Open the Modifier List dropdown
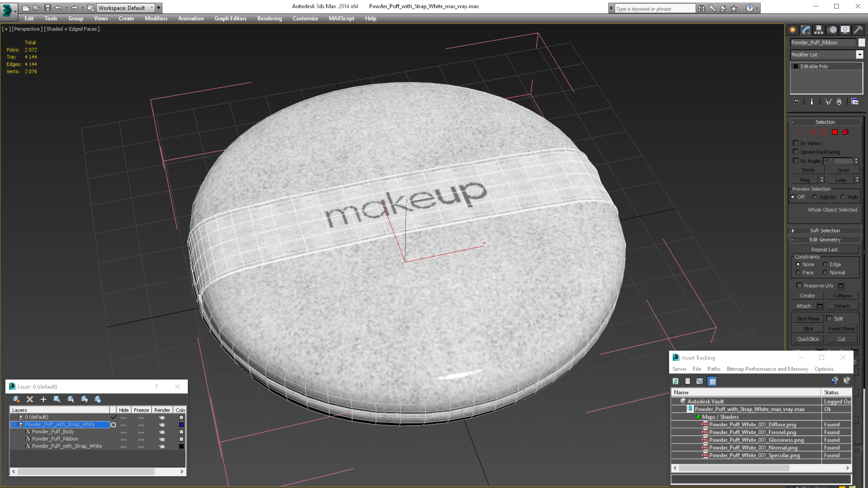 859,55
